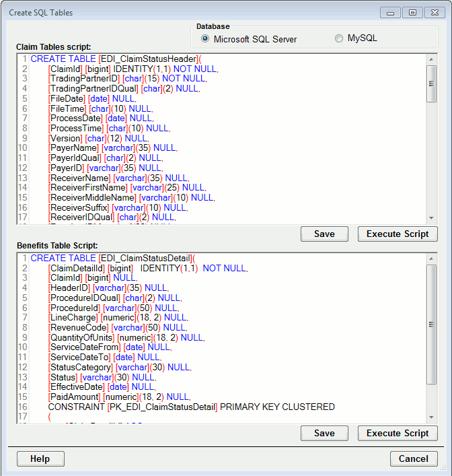Screen dimensions: 452x476
Task: Click up arrow of Benefits Table script scrollbar
Action: [x=432, y=259]
